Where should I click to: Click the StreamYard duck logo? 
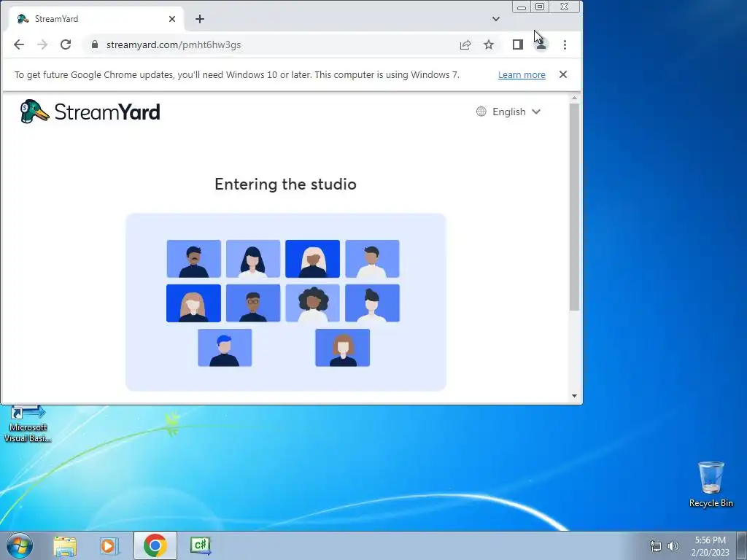pos(35,112)
